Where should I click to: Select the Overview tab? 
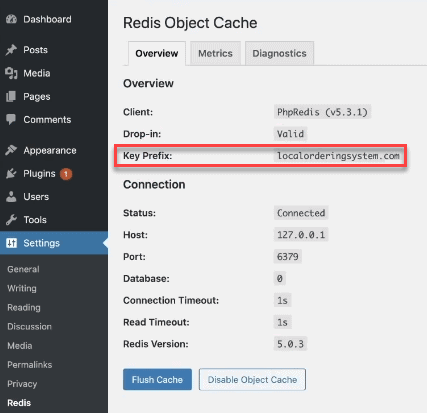pos(157,53)
